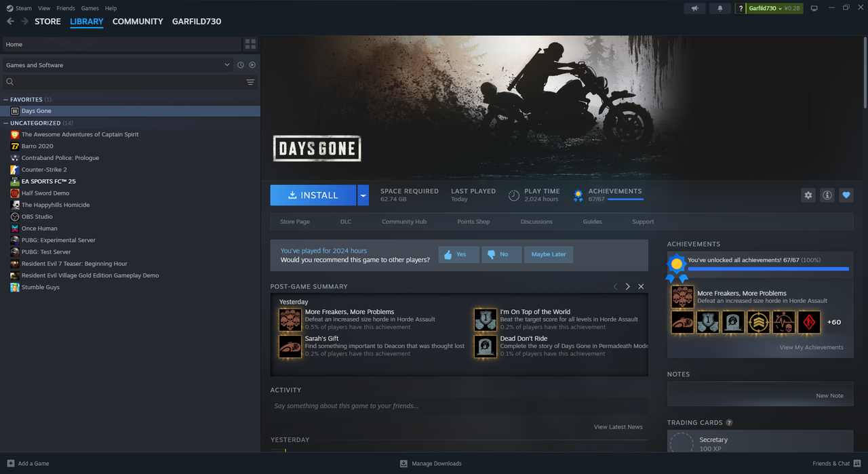Click the forward navigation arrow
Screen dimensions: 868x474
[25, 22]
